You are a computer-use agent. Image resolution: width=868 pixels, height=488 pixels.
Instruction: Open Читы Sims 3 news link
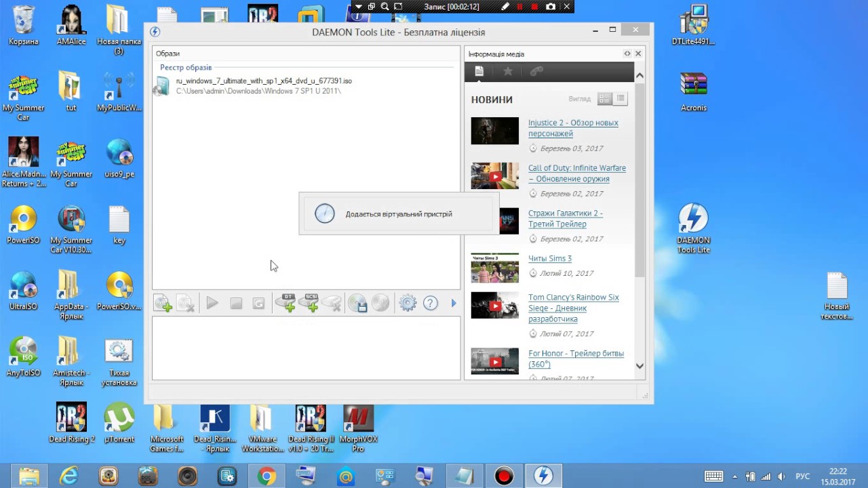point(550,258)
